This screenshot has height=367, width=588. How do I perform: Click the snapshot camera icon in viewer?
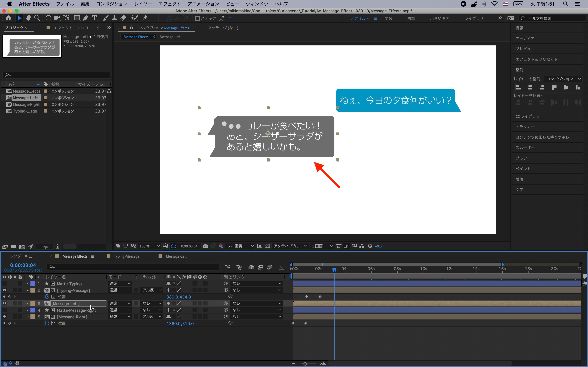coord(205,246)
